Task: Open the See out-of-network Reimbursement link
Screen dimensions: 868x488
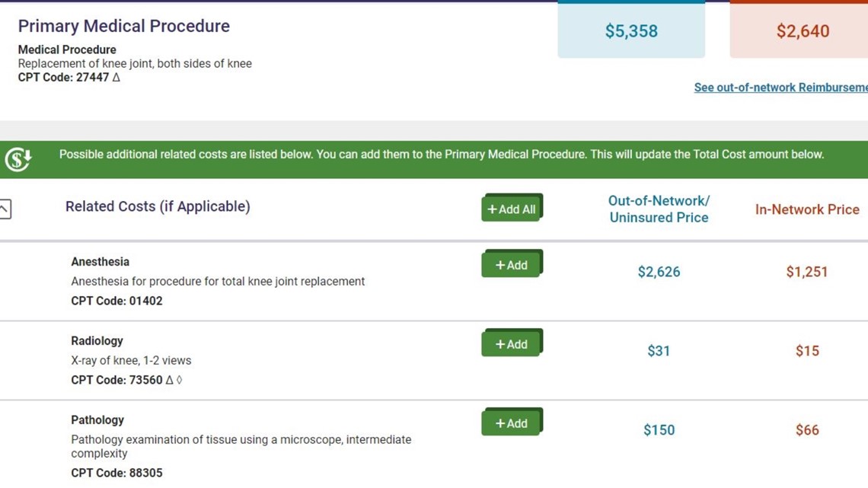Action: point(779,87)
